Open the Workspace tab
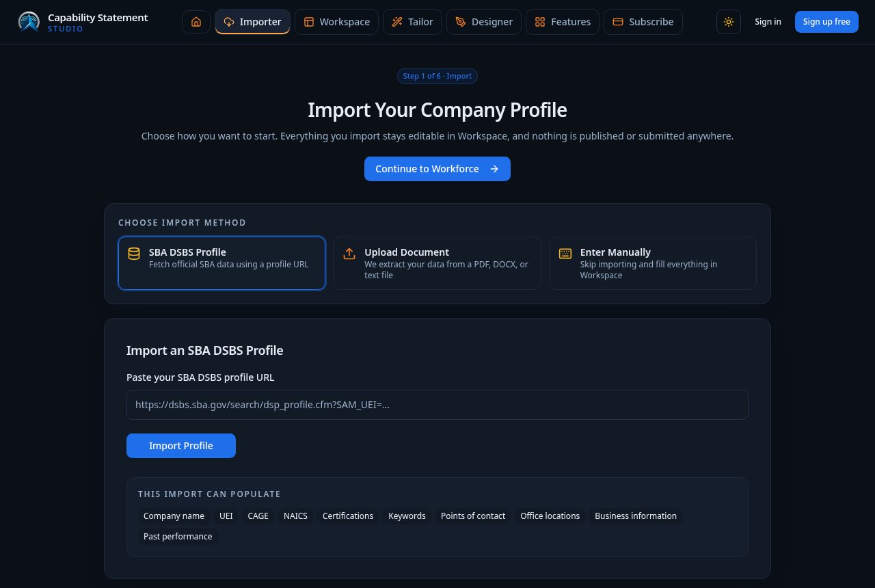Viewport: 875px width, 588px height. [336, 22]
